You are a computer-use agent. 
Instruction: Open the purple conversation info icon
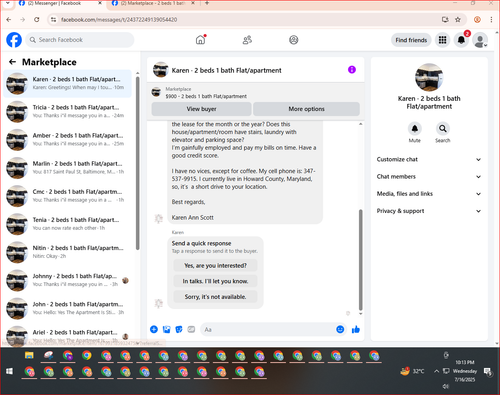[x=352, y=70]
